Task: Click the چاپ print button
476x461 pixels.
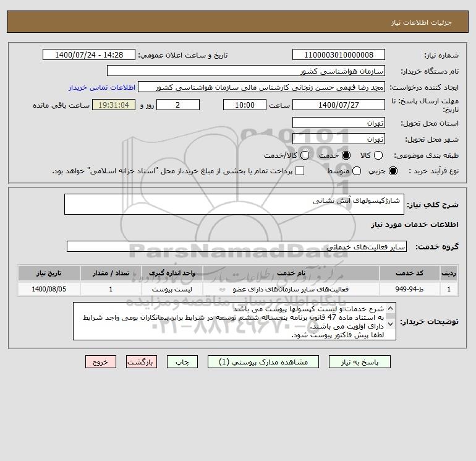Action: pos(182,362)
